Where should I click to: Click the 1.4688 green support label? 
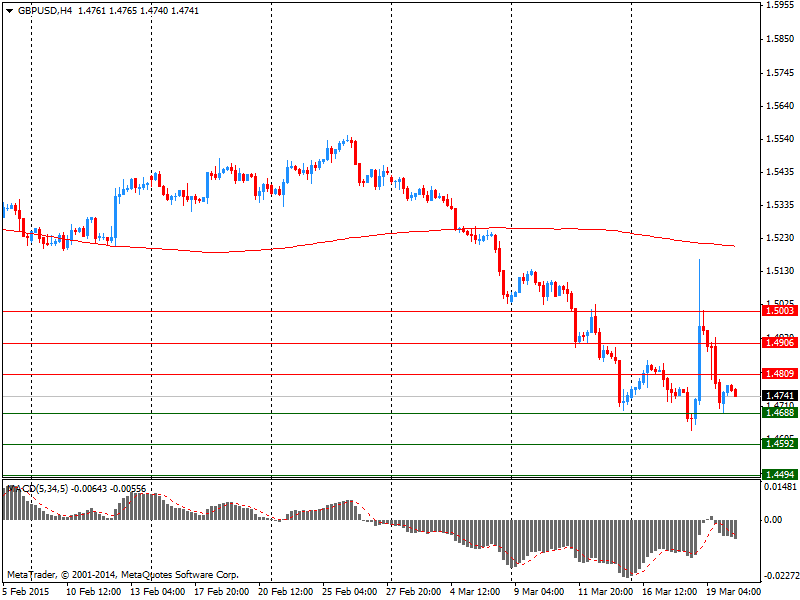(780, 412)
